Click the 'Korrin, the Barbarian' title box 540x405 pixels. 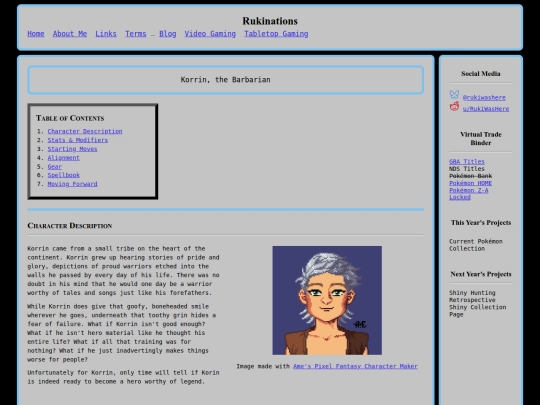pos(226,80)
